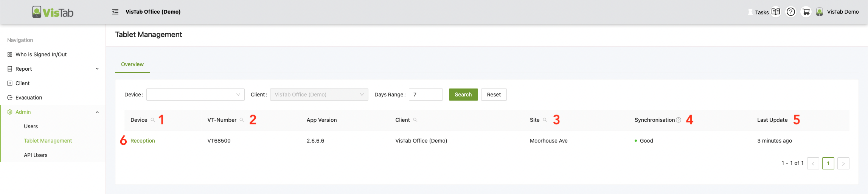Click the Synchronisation help tooltip icon
Image resolution: width=868 pixels, height=194 pixels.
tap(679, 120)
